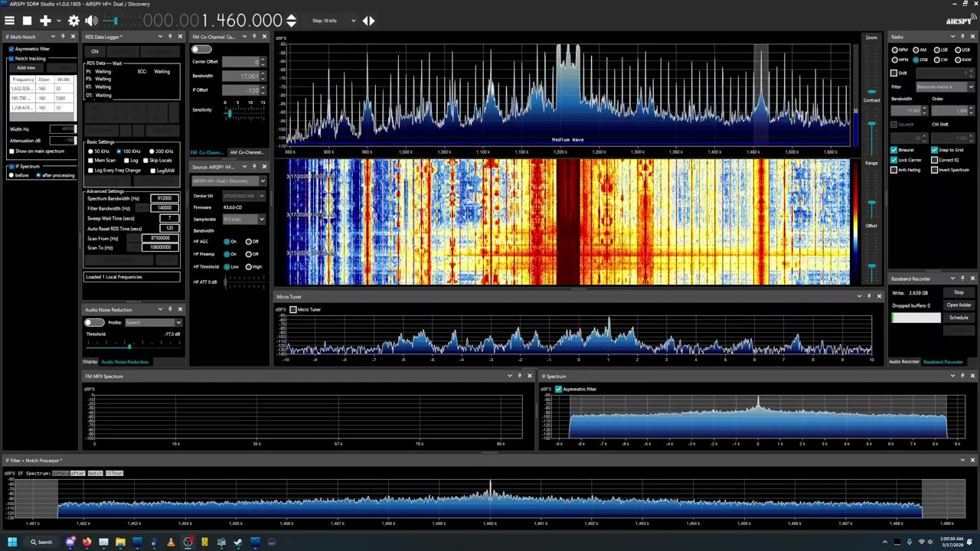
Task: Click the plus new slice icon
Action: [45, 21]
